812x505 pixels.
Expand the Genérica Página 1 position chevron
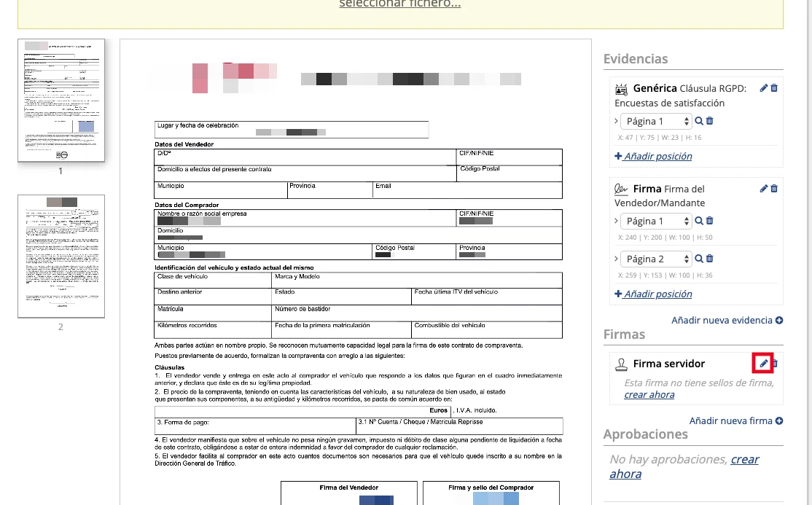click(x=616, y=121)
